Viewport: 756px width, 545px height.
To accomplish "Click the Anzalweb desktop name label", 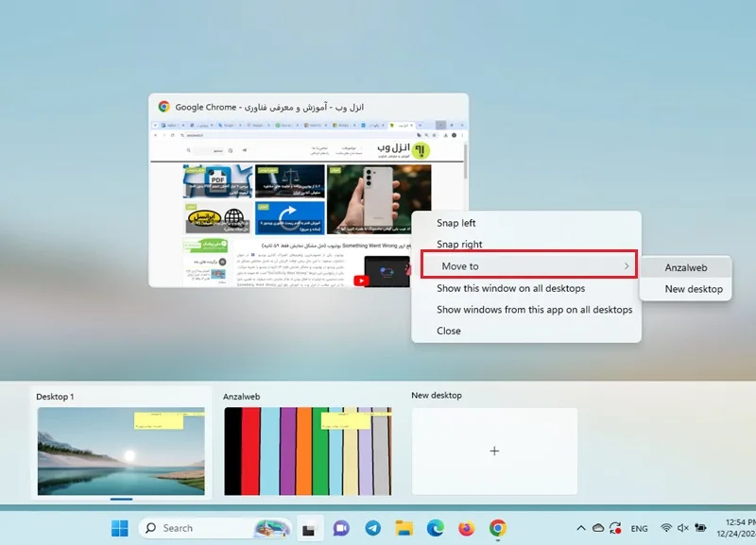I will pyautogui.click(x=242, y=397).
